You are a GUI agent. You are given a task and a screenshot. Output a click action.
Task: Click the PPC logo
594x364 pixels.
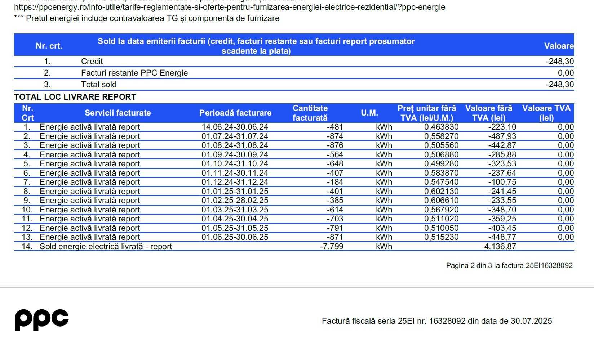(x=42, y=320)
